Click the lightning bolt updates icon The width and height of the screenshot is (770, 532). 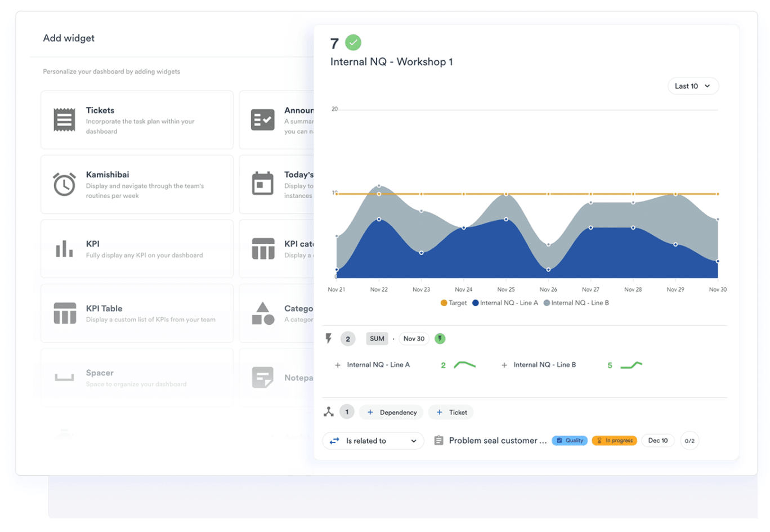(330, 338)
